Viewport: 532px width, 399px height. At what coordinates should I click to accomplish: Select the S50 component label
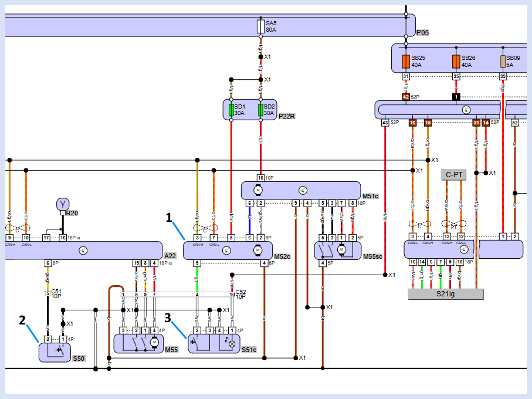click(x=79, y=359)
